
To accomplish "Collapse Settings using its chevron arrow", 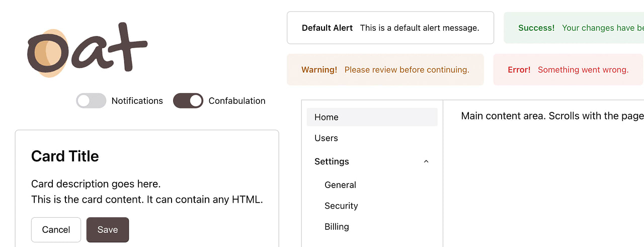I will 426,162.
